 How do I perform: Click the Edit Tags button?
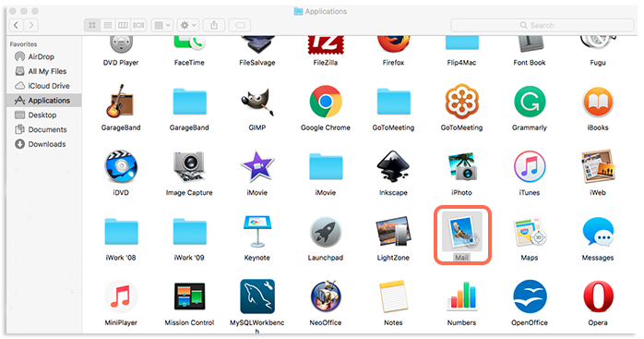click(240, 25)
